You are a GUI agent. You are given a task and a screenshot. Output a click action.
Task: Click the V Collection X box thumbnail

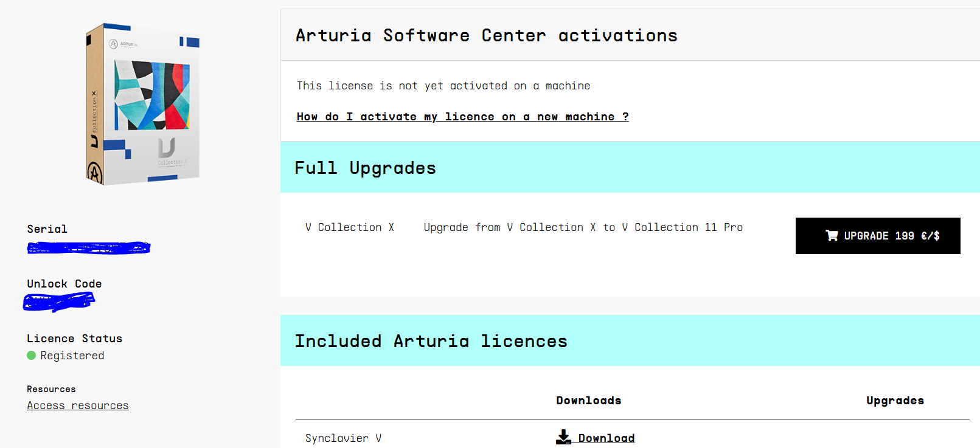(143, 104)
